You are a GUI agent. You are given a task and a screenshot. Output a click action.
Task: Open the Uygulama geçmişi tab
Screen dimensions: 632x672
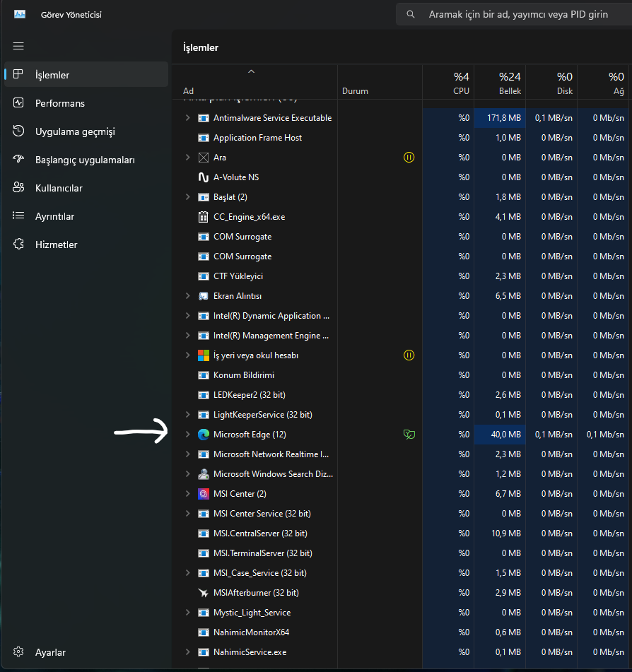(x=86, y=131)
